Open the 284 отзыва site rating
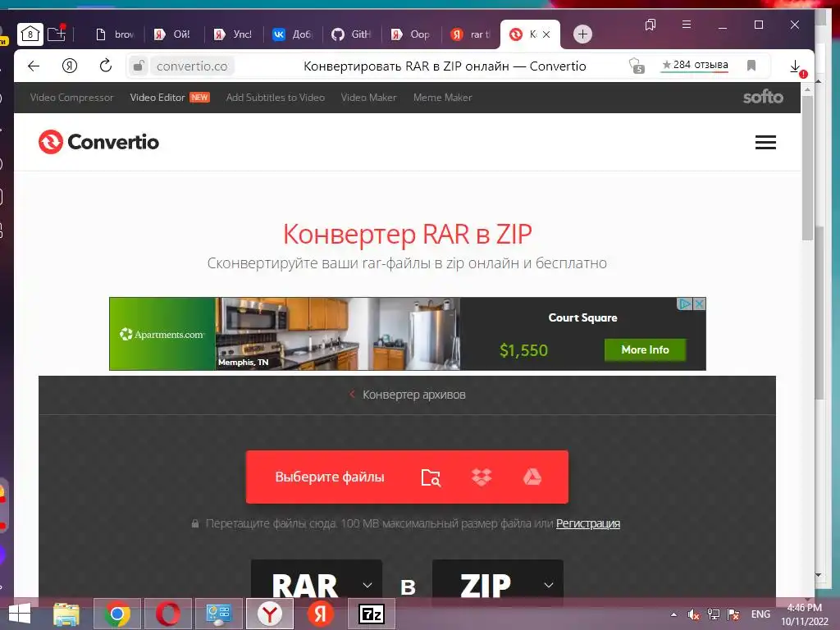Screen dimensions: 840x630 695,65
